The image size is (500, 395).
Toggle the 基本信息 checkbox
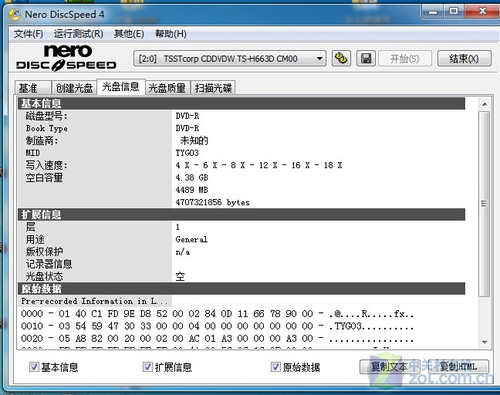34,367
